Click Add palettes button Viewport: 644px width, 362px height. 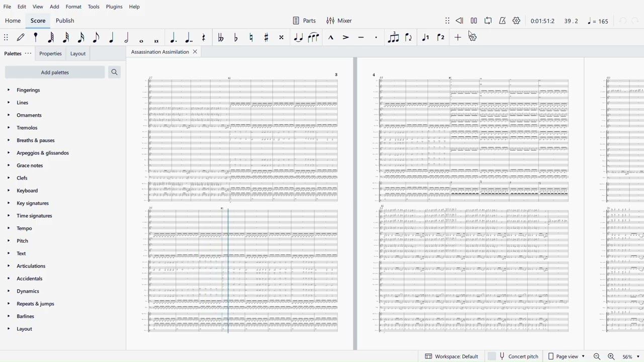tap(55, 72)
